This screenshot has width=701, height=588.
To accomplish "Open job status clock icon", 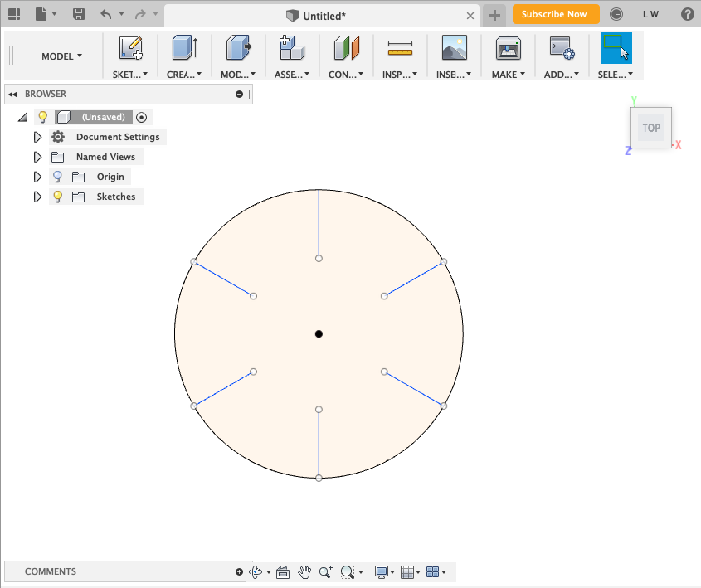I will click(x=616, y=14).
